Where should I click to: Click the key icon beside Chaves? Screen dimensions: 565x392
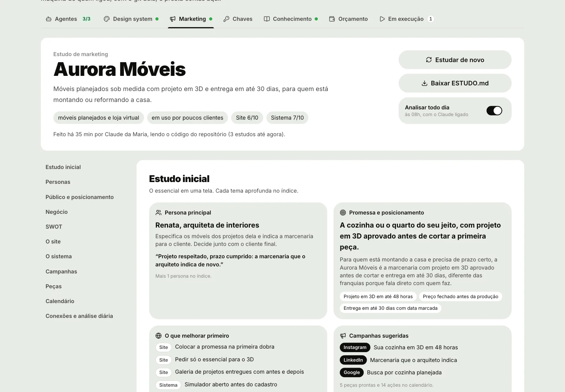(226, 19)
